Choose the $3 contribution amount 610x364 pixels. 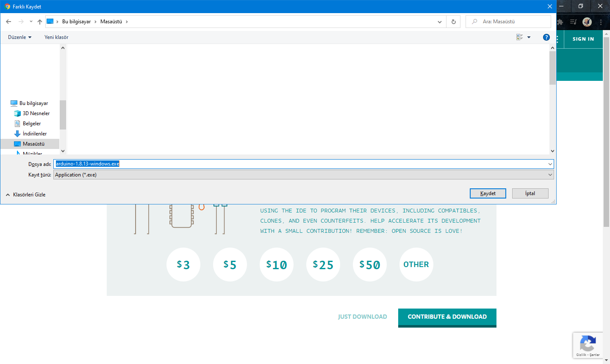pyautogui.click(x=183, y=265)
